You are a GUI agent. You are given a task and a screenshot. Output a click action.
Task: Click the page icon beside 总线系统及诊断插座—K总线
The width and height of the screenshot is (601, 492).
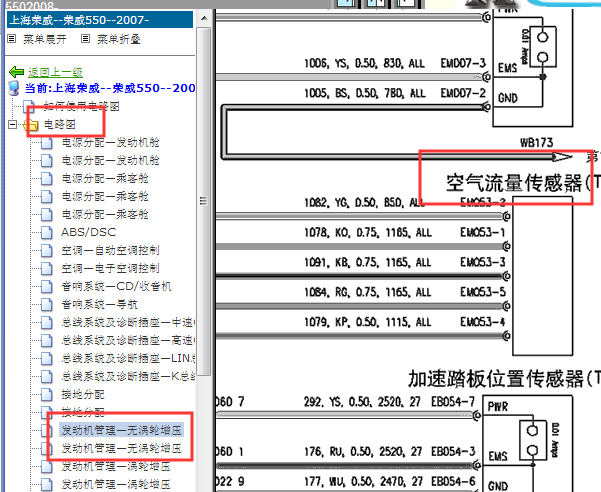point(47,376)
